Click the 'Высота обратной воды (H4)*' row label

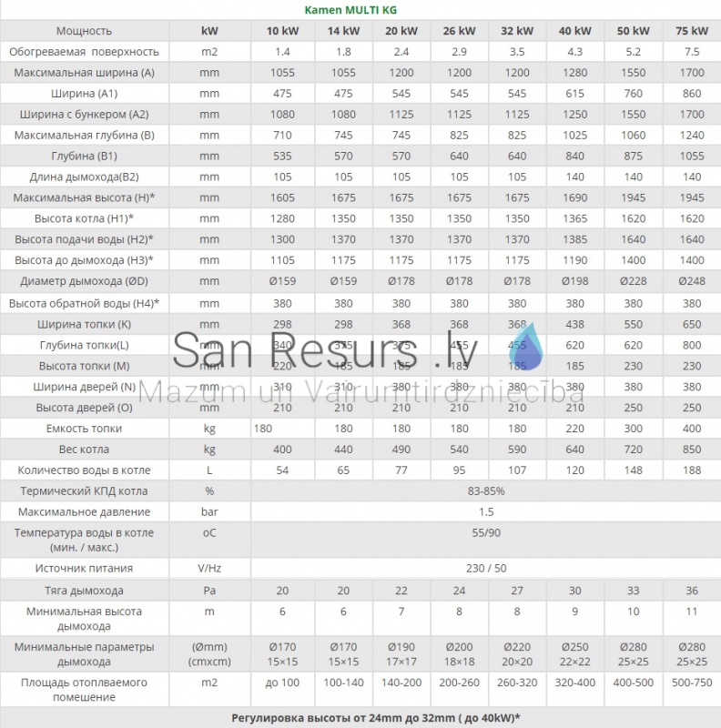pyautogui.click(x=84, y=304)
